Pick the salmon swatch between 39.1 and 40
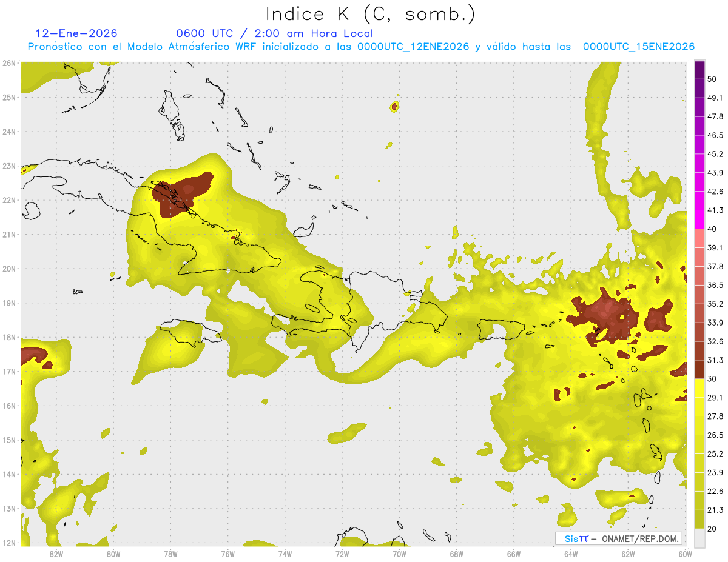Viewport: 728px width, 562px height. tap(699, 238)
